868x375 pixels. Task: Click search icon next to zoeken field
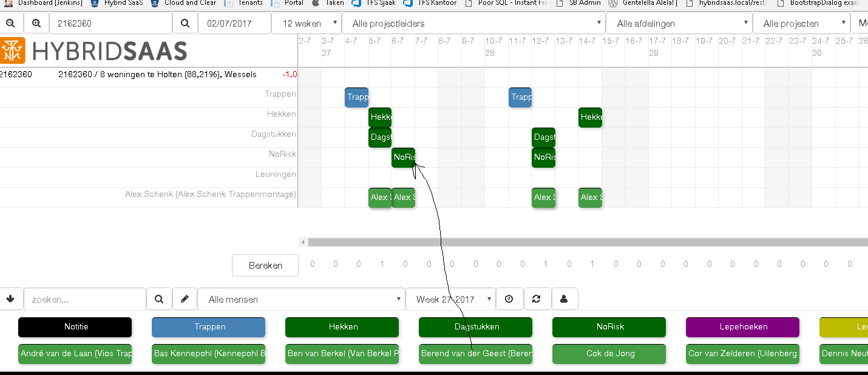pos(159,299)
